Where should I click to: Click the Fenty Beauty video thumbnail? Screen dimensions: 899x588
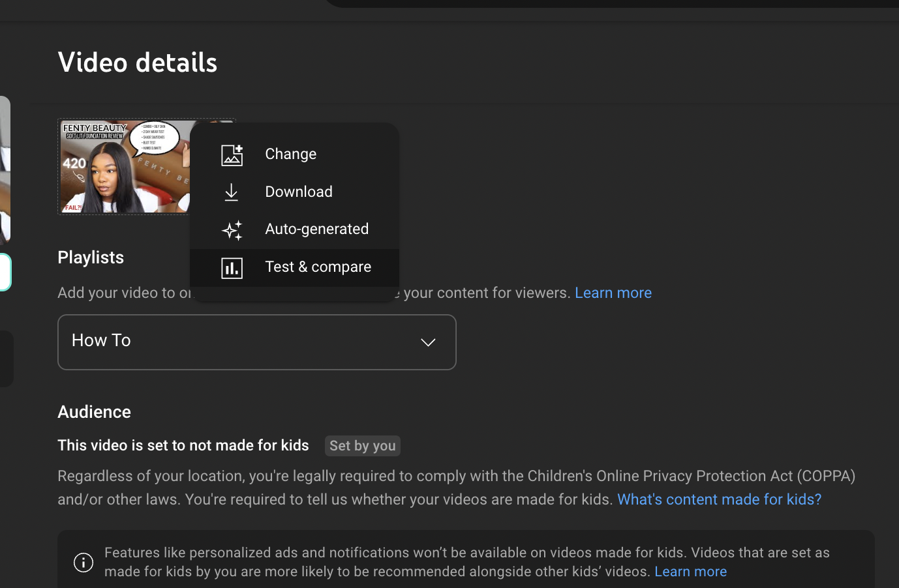(124, 167)
